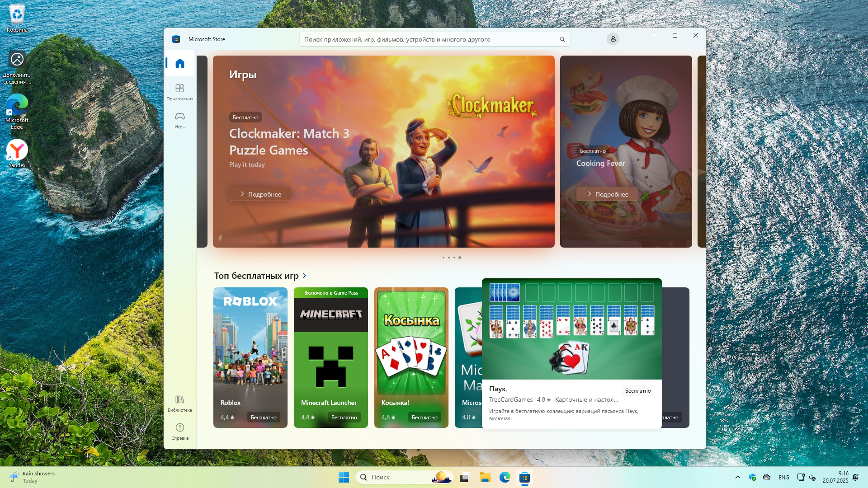Open the Home tab in Store sidebar
Viewport: 868px width, 488px height.
tap(180, 63)
